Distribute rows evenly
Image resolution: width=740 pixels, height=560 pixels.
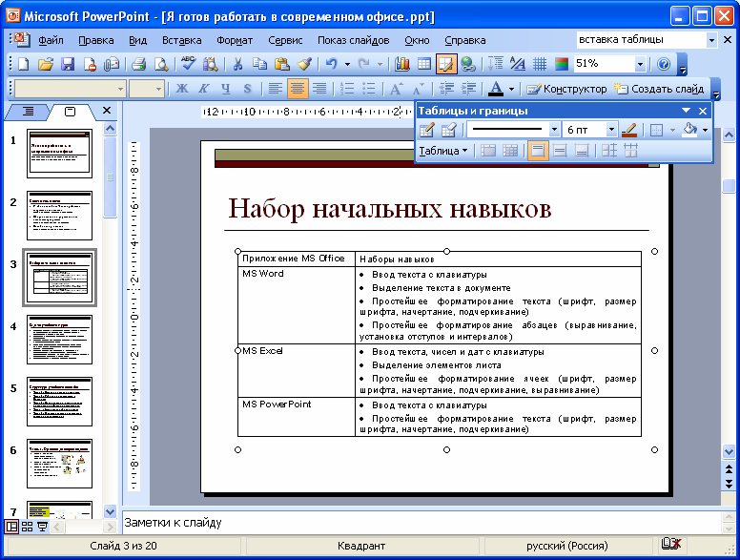(609, 151)
